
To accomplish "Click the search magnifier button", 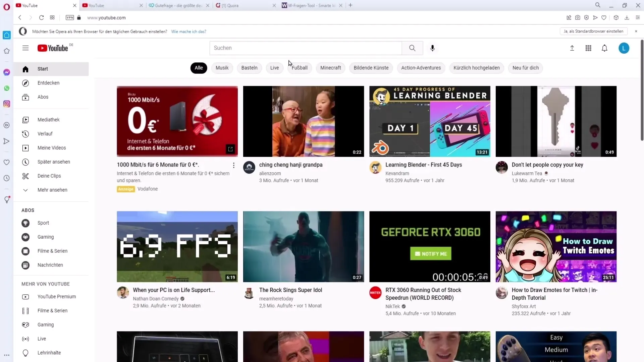I will point(412,48).
